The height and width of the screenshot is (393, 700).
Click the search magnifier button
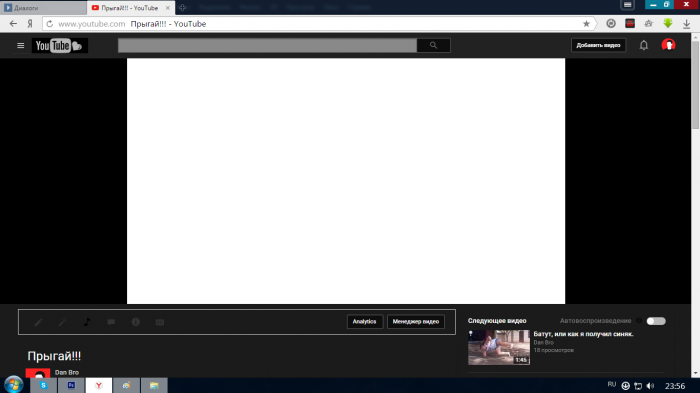433,45
